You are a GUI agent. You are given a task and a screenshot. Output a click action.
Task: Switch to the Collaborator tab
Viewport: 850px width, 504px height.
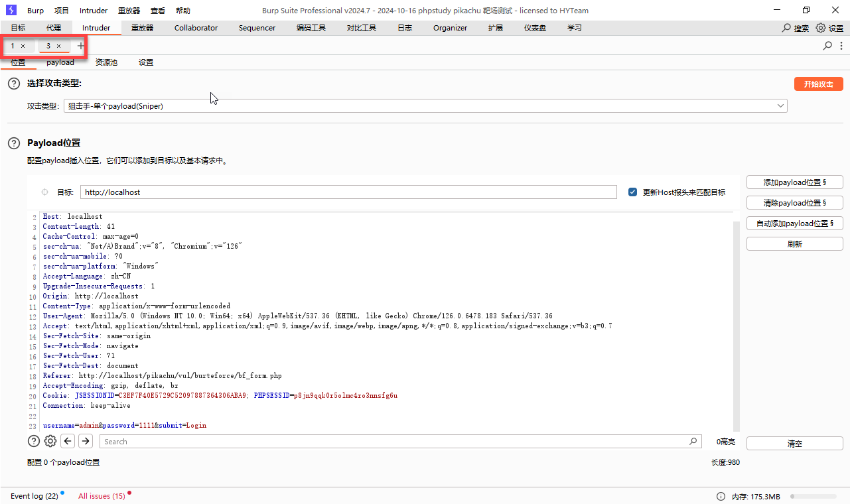pyautogui.click(x=196, y=28)
